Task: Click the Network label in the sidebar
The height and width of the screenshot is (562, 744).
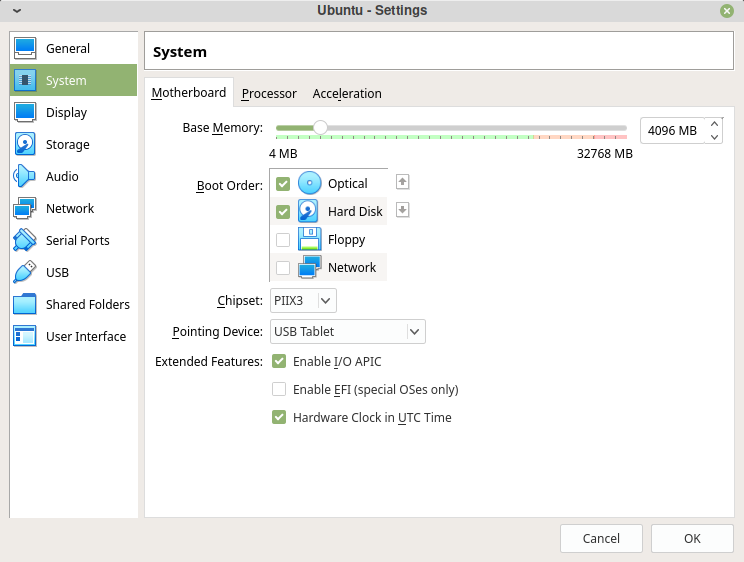Action: click(70, 208)
